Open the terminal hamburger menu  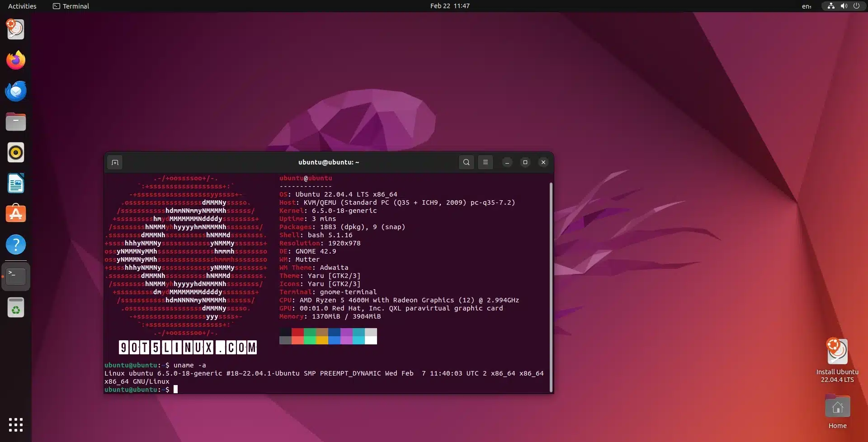pyautogui.click(x=486, y=162)
